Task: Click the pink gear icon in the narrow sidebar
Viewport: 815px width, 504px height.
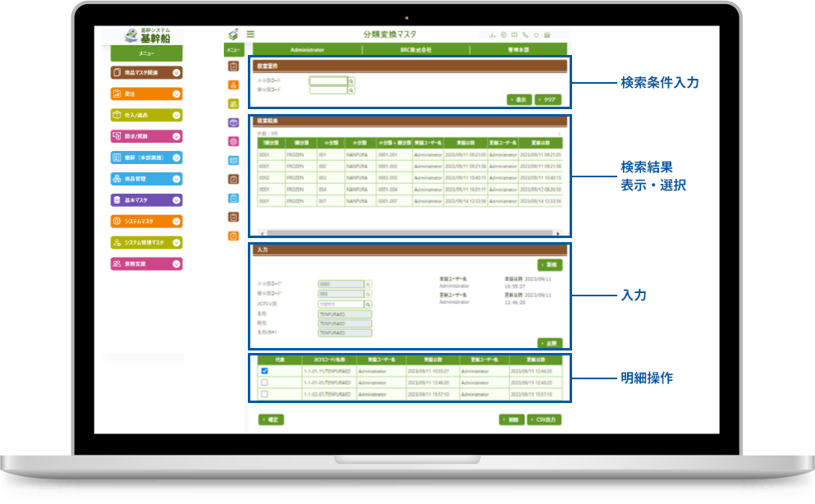Action: click(x=233, y=141)
